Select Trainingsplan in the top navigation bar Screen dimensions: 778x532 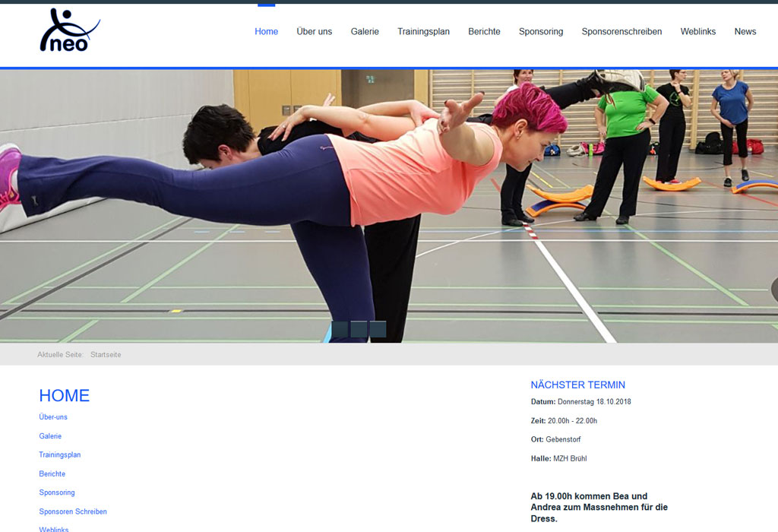coord(423,32)
